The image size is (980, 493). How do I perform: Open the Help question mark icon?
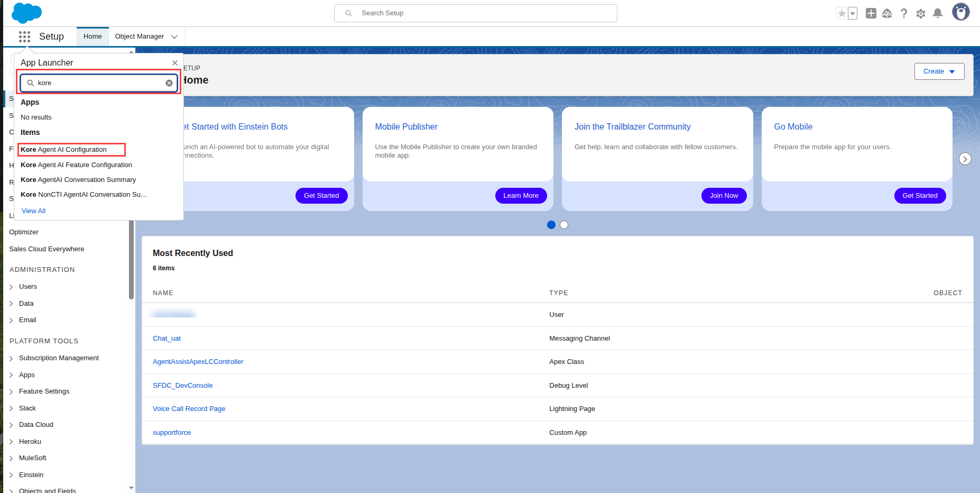coord(904,13)
